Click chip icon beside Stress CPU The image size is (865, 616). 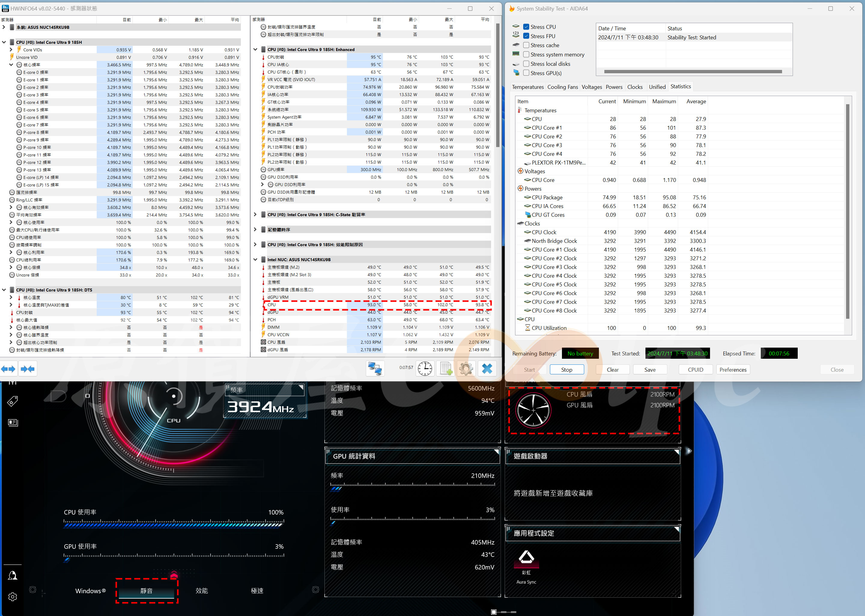click(516, 26)
